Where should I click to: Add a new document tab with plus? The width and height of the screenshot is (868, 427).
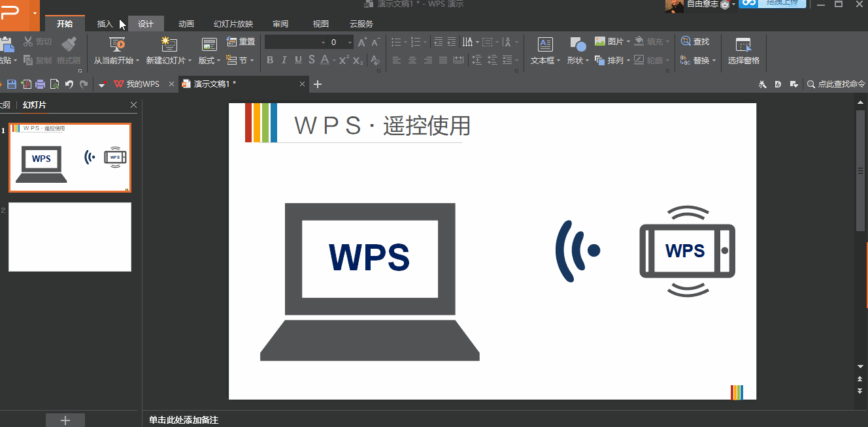[x=318, y=84]
